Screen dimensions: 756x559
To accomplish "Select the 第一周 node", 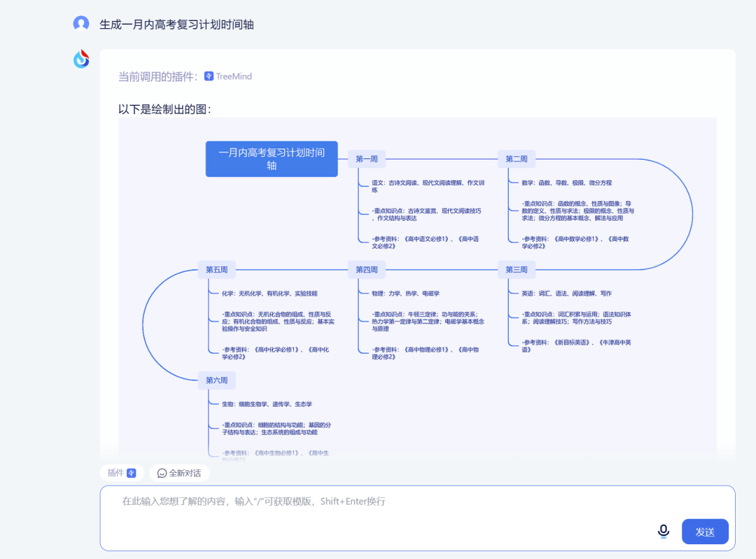I will tap(366, 159).
